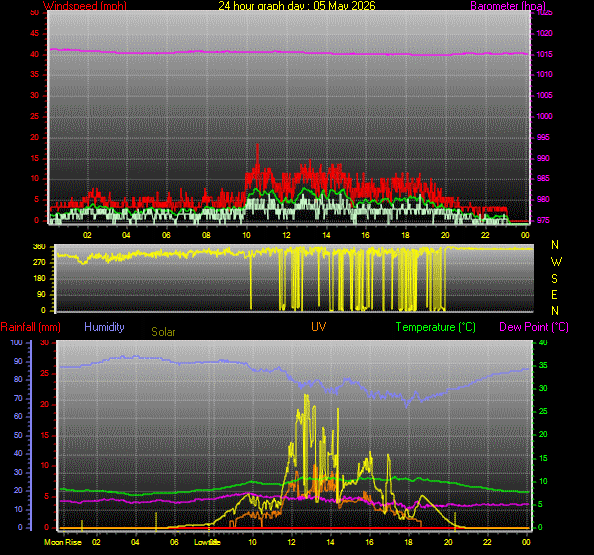Click the E compass direction label
594x555 pixels.
pyautogui.click(x=554, y=295)
